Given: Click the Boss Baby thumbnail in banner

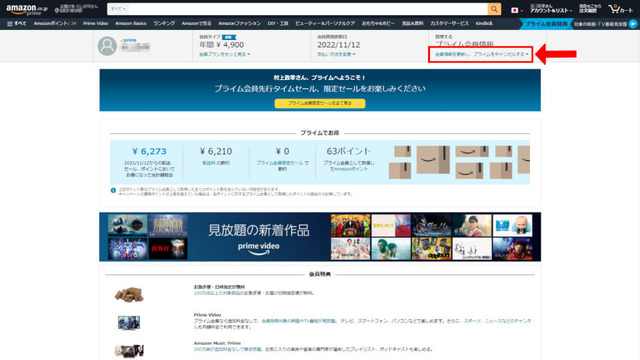Looking at the screenshot, I should (x=513, y=225).
